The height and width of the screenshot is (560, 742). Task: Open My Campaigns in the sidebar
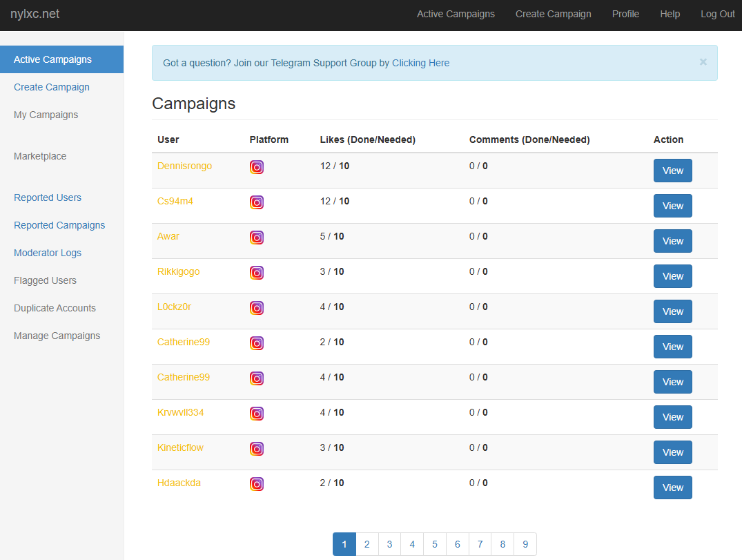pos(46,115)
